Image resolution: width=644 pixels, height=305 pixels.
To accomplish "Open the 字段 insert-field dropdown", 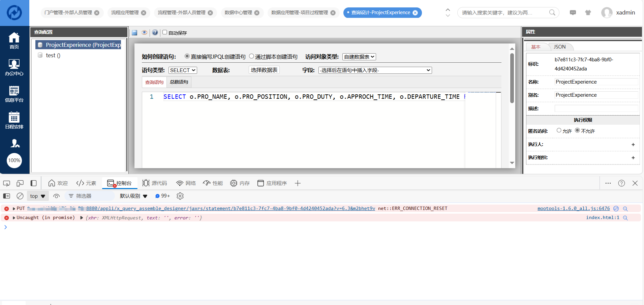I will [375, 70].
